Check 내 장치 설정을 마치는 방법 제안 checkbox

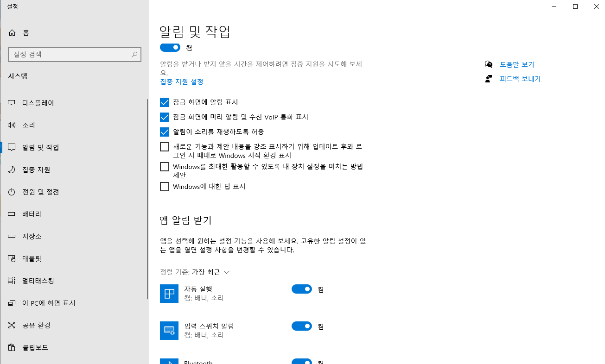click(165, 167)
